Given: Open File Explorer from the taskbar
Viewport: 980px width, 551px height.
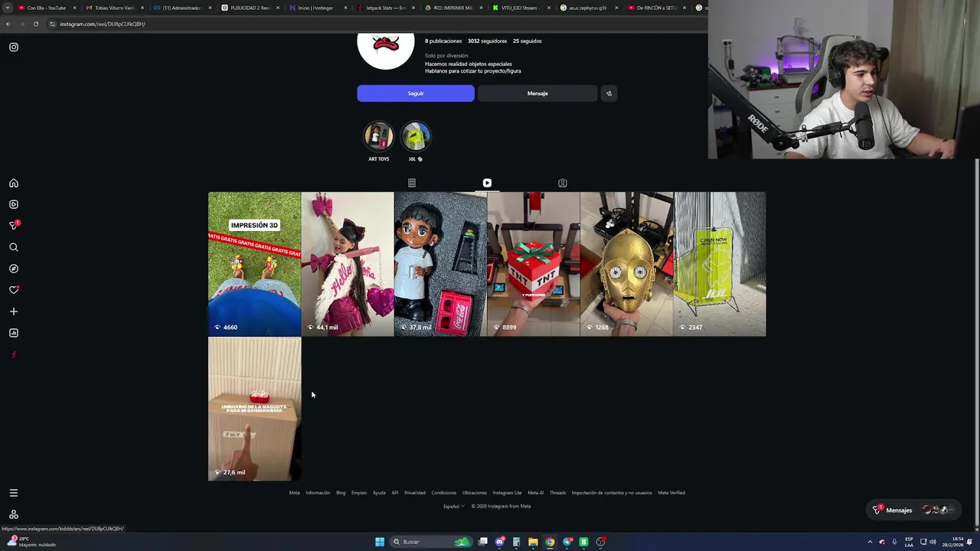Looking at the screenshot, I should (533, 542).
